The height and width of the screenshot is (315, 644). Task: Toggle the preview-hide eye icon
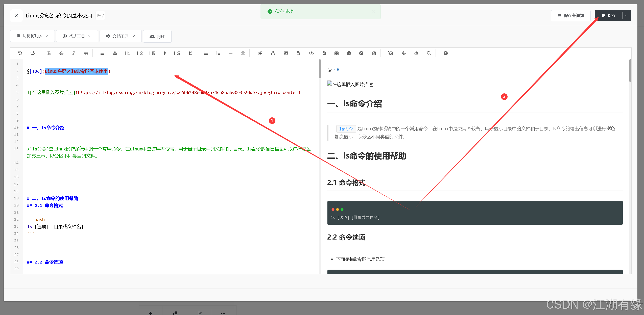pos(391,53)
